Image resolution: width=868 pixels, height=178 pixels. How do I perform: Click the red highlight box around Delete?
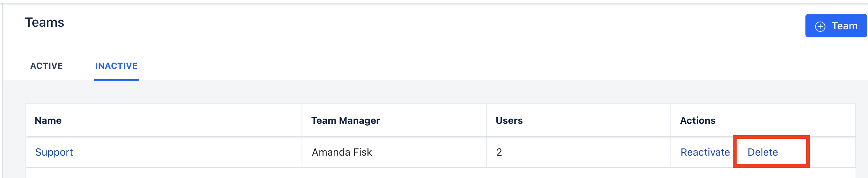[771, 151]
